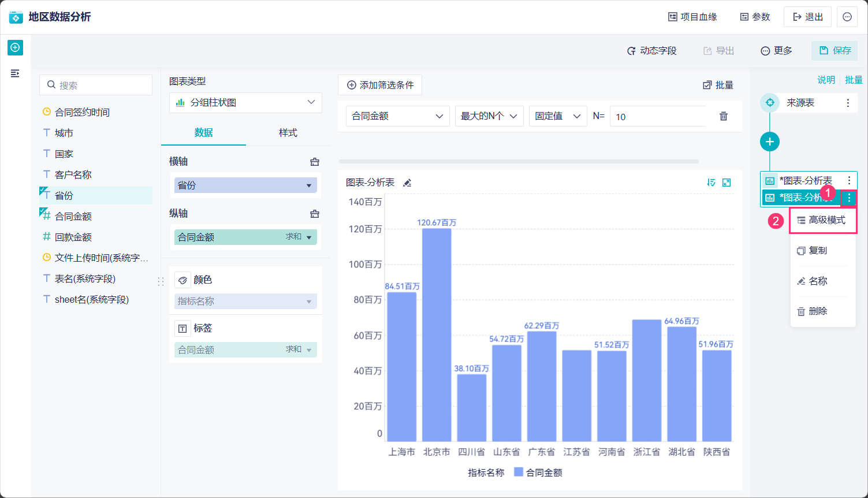
Task: Delete the filter condition with trash icon
Action: (723, 116)
